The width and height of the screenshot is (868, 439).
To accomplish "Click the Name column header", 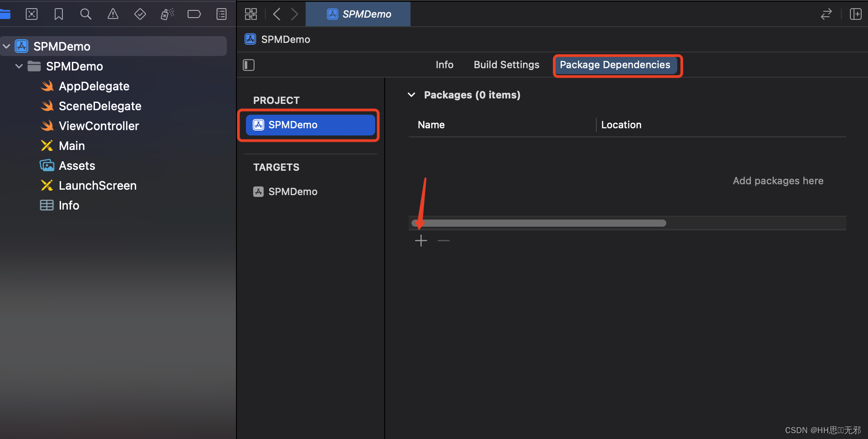I will (431, 125).
